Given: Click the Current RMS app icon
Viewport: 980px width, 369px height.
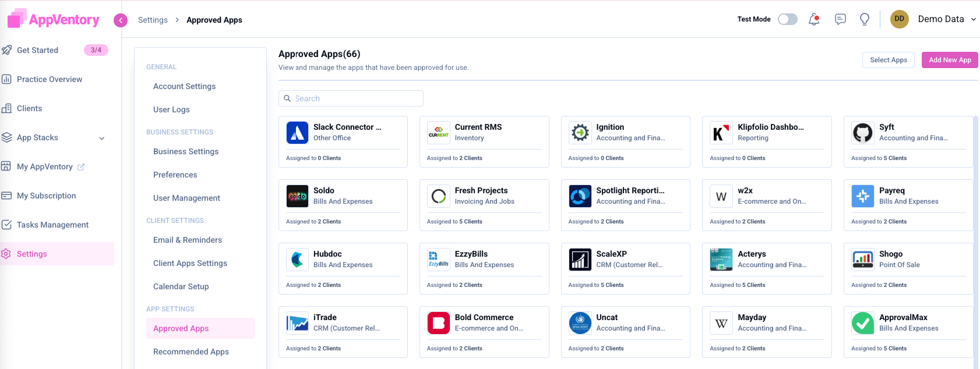Looking at the screenshot, I should [439, 133].
